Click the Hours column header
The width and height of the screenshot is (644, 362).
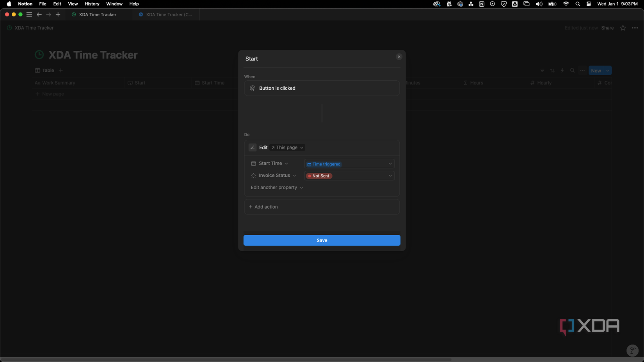point(493,83)
